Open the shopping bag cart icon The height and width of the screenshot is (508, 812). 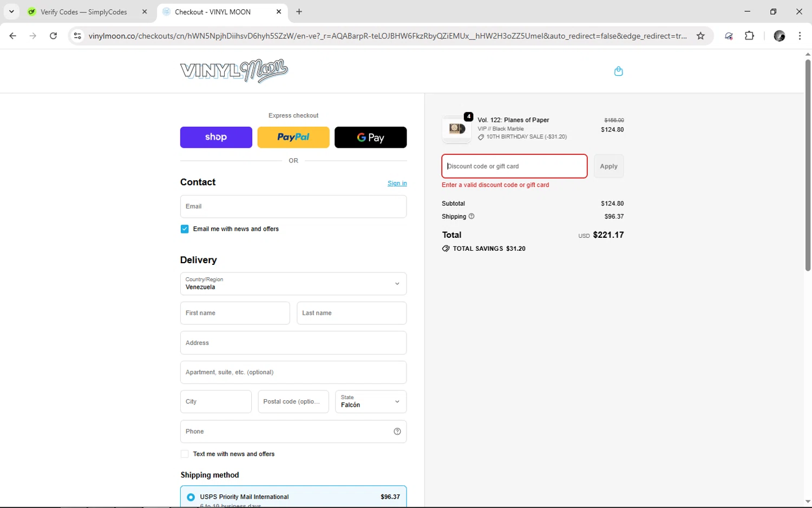[618, 71]
